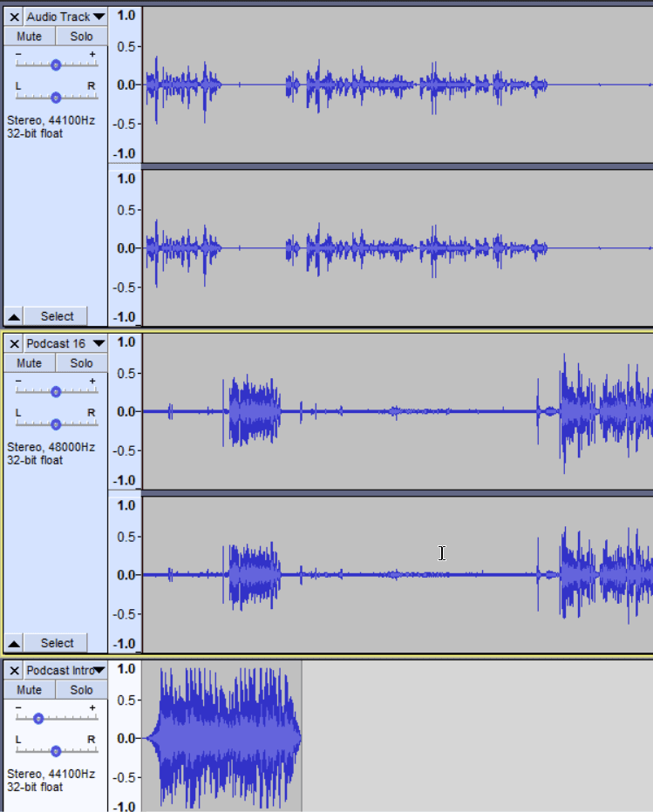Screen dimensions: 653x812
Task: Collapse the Podcast 16 track with arrow
Action: tap(14, 643)
